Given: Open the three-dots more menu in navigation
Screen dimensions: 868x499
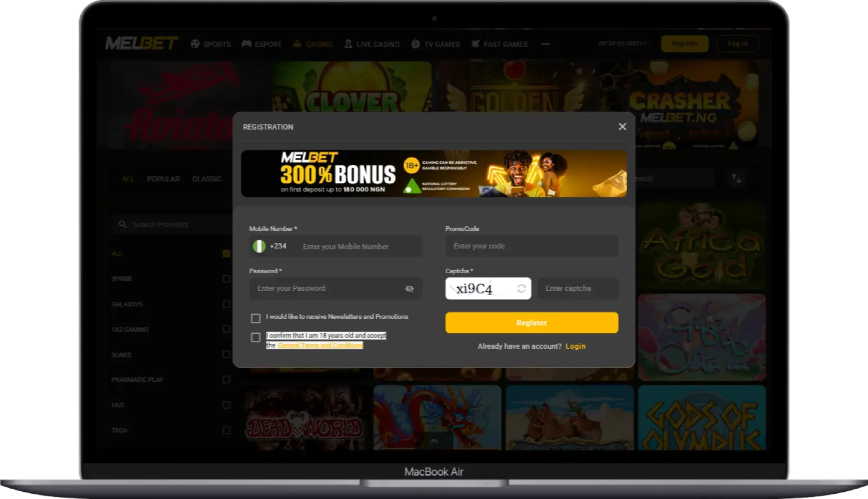Looking at the screenshot, I should (546, 44).
